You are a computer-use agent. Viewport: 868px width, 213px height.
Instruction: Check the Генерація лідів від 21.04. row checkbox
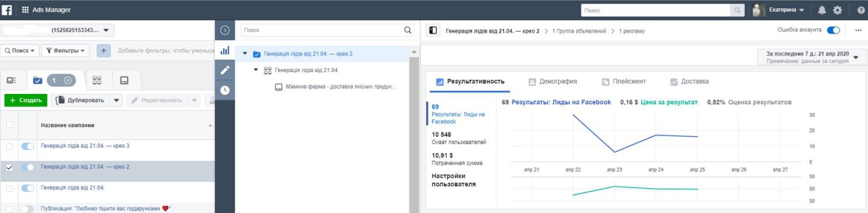point(9,188)
